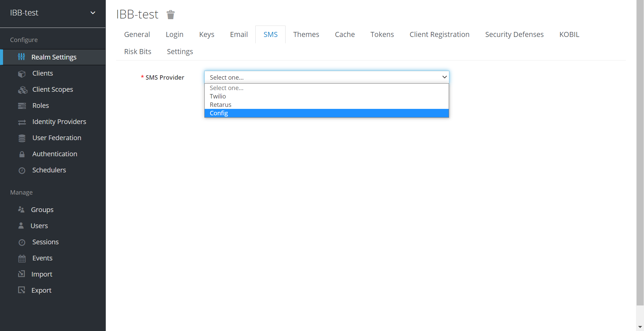The image size is (644, 331).
Task: Go to Realm Settings in sidebar
Action: point(54,57)
